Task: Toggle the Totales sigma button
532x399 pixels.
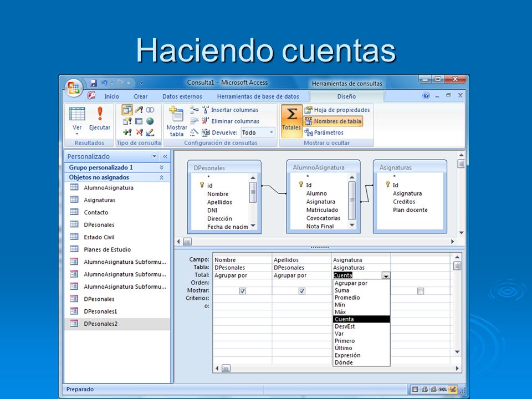Action: tap(291, 121)
